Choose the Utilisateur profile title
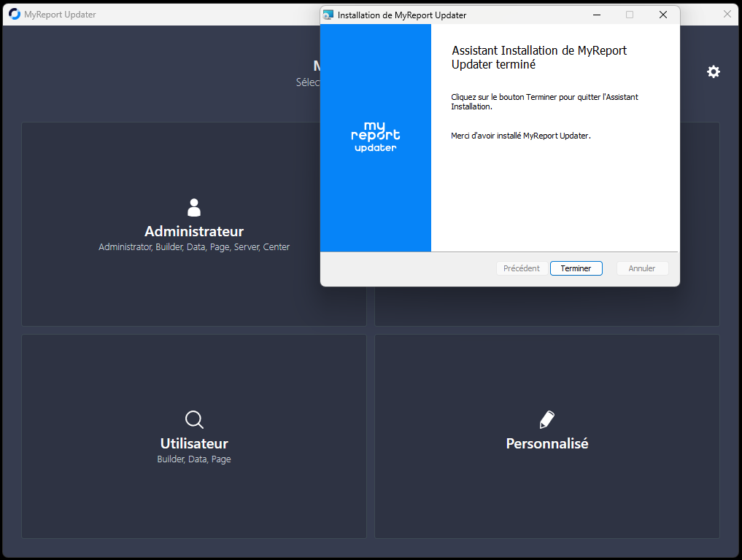The width and height of the screenshot is (742, 560). 194,443
